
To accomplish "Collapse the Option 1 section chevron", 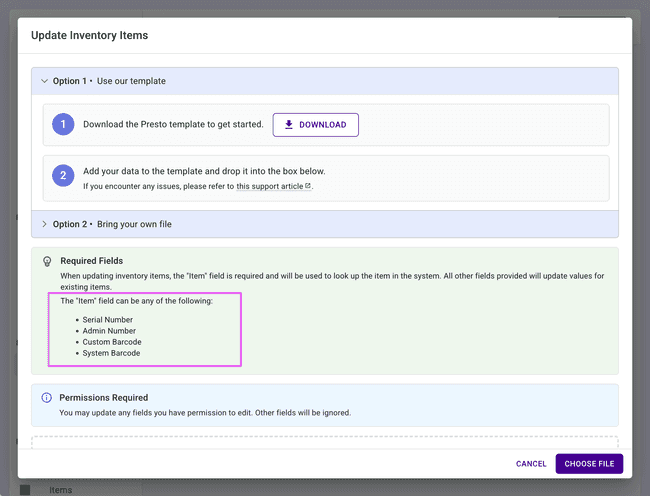I will coord(44,81).
